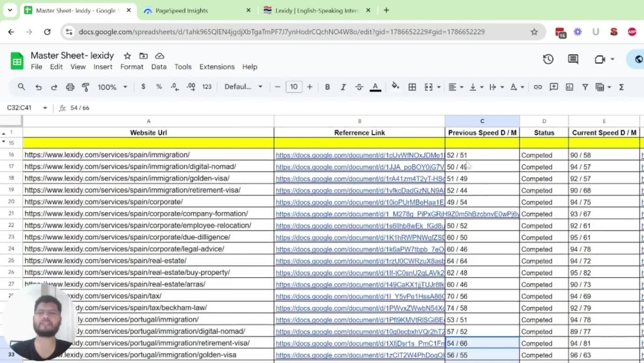The width and height of the screenshot is (644, 363).
Task: Click the Meet camera icon
Action: 600,59
